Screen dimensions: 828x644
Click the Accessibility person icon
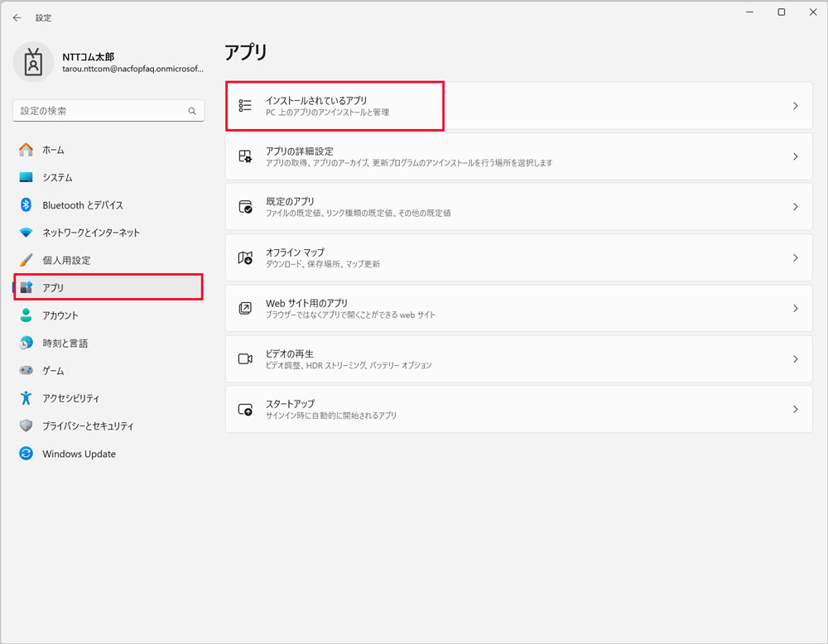[26, 398]
